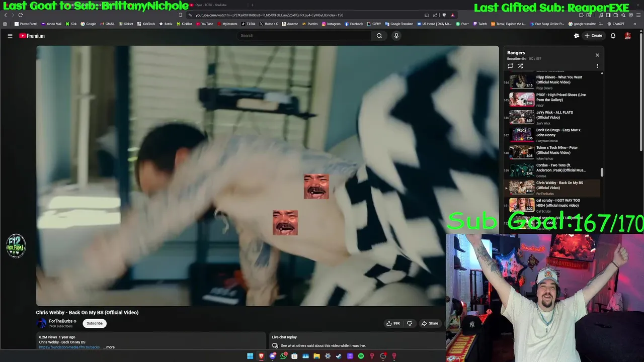Image resolution: width=644 pixels, height=362 pixels.
Task: Toggle shuffle playlist in Bangers panel
Action: (x=520, y=66)
